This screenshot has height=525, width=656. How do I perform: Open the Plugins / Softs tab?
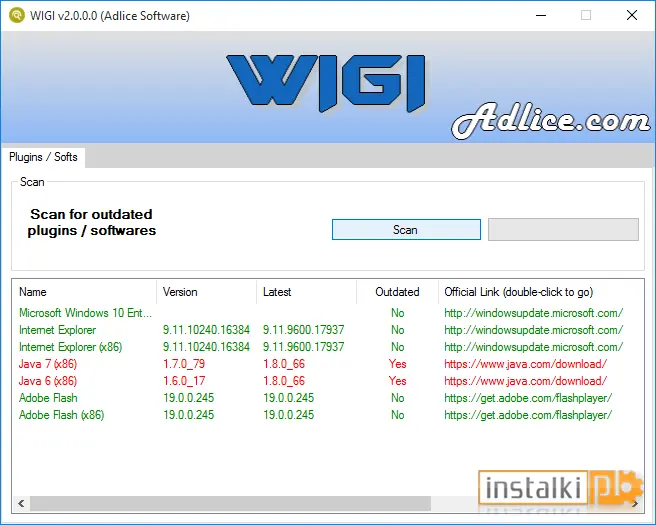point(43,157)
